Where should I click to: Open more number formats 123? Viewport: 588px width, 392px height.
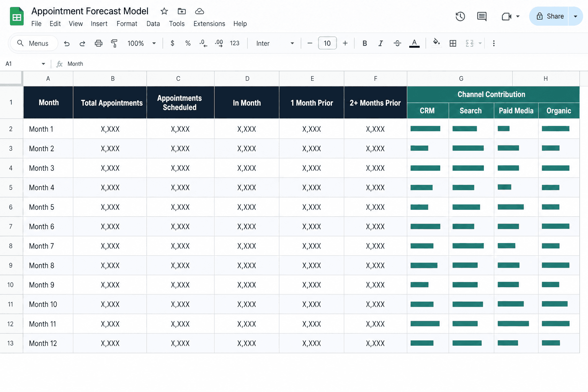pyautogui.click(x=235, y=43)
